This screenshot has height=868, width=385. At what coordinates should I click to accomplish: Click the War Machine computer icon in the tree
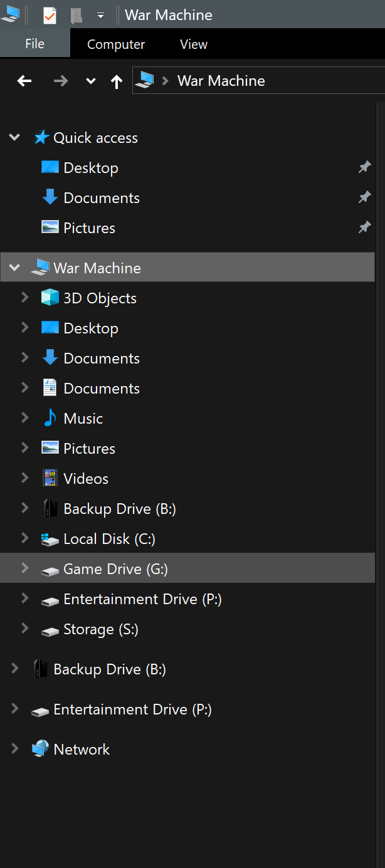click(x=40, y=268)
